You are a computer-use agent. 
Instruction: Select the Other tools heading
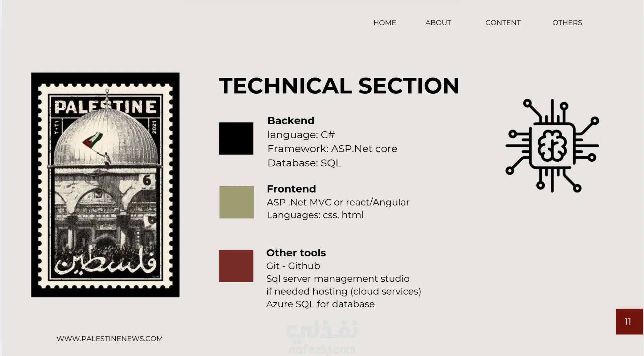click(296, 253)
